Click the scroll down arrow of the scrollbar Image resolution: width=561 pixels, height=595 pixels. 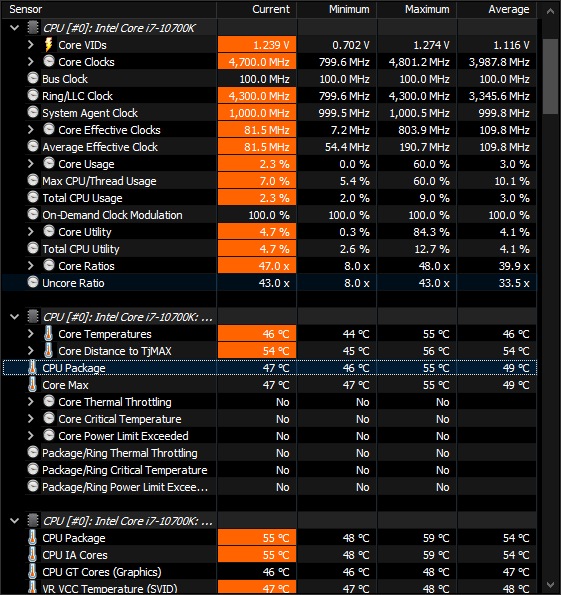(550, 585)
